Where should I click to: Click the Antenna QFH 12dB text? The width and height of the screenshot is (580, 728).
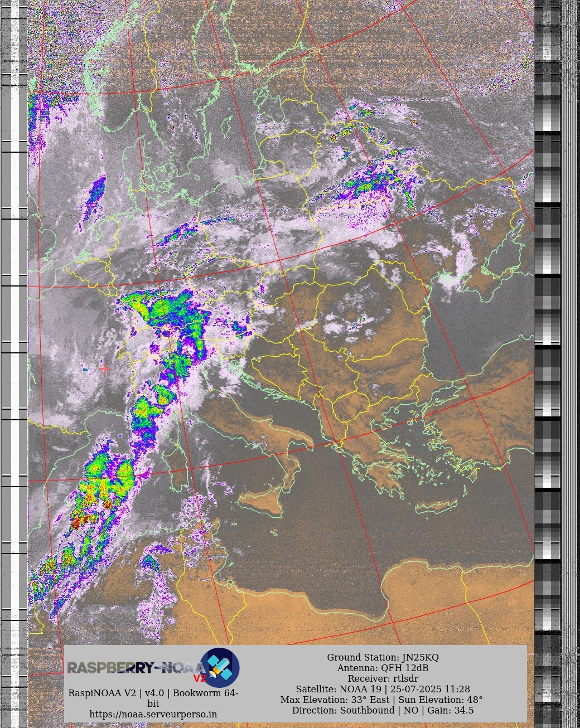pos(383,668)
